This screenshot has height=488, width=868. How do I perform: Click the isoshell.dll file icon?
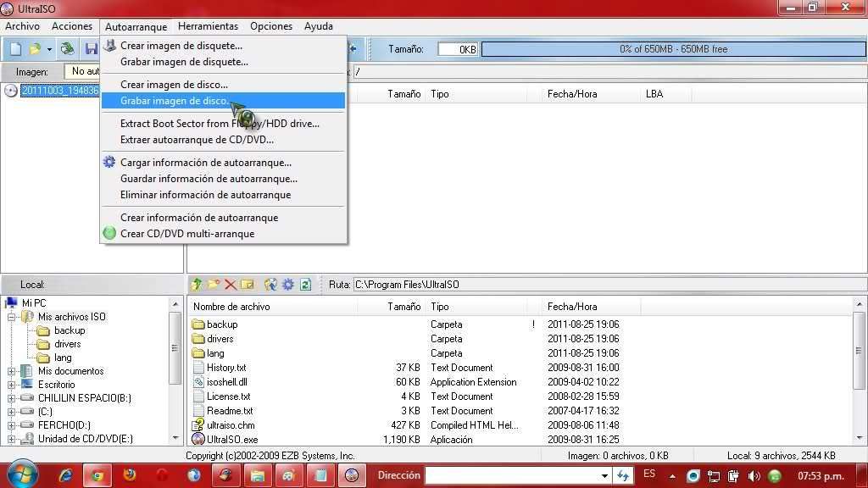tap(198, 382)
